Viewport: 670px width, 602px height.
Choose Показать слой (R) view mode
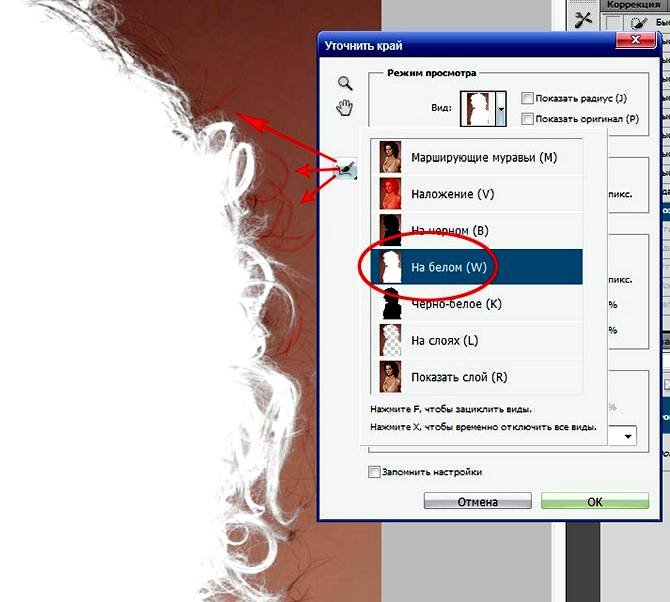pyautogui.click(x=476, y=377)
